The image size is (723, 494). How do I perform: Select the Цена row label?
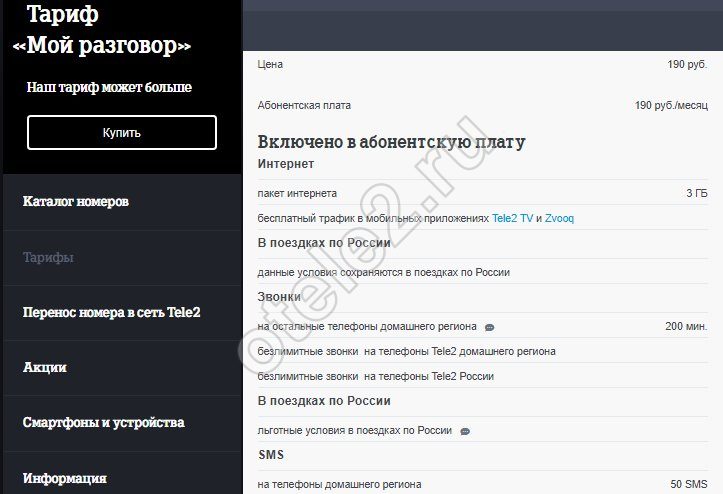click(x=270, y=65)
